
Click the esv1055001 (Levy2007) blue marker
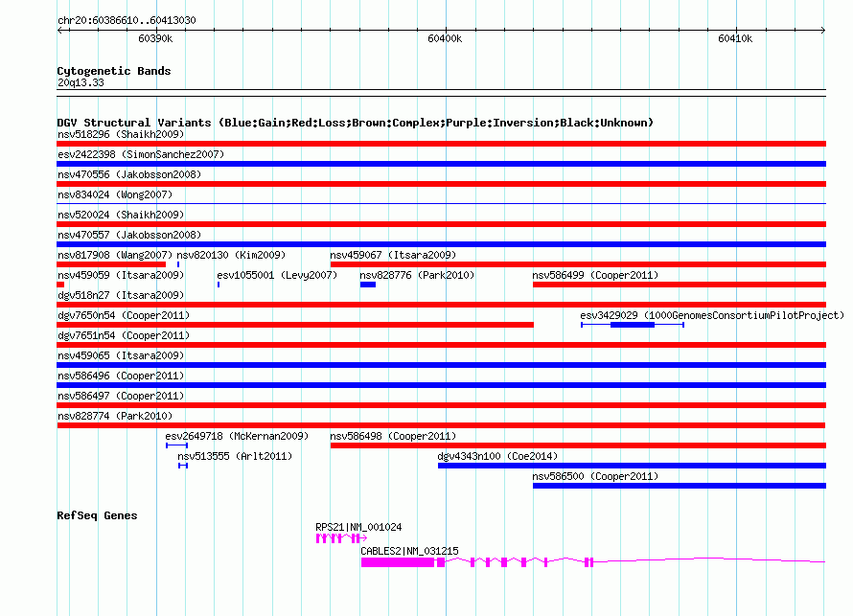(219, 285)
